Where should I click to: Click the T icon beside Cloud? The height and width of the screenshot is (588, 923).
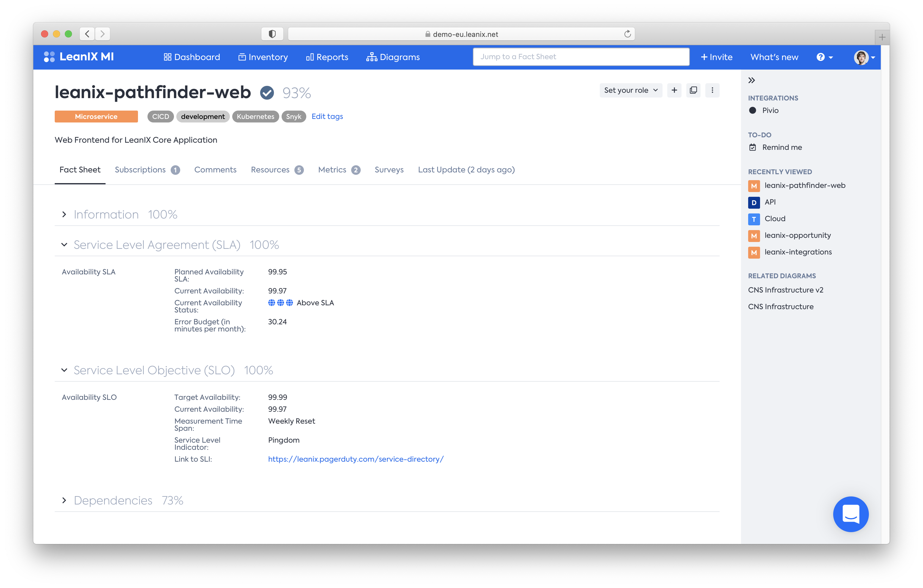coord(754,219)
